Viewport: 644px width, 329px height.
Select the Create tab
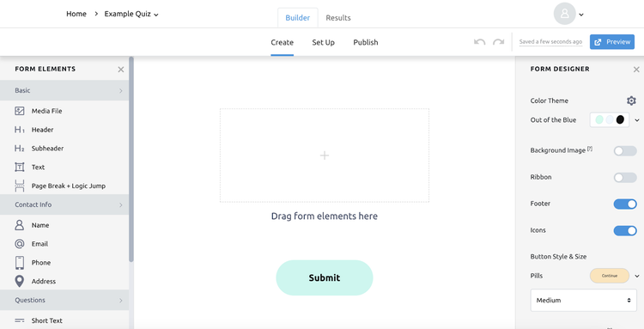[283, 42]
